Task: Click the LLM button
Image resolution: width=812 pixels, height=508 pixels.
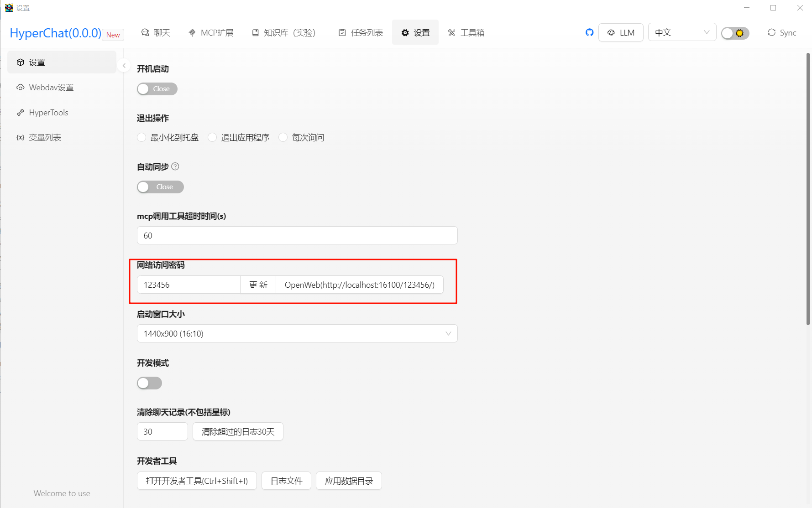Action: pyautogui.click(x=621, y=32)
